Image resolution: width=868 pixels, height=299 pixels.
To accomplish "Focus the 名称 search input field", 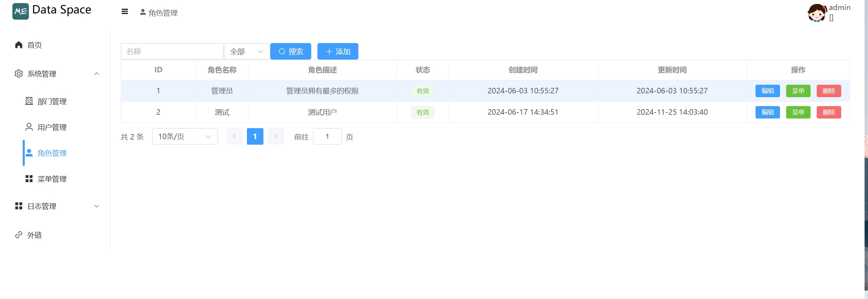I will [172, 51].
